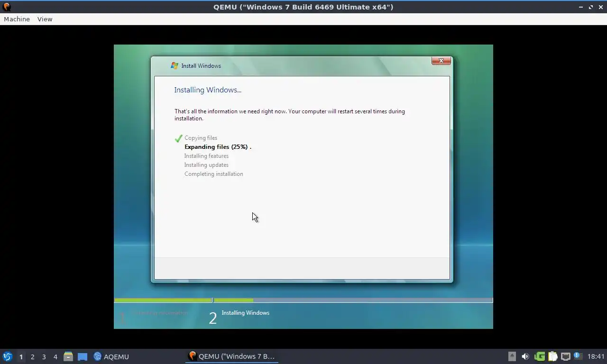This screenshot has height=364, width=607.
Task: Minimize the QEMU window
Action: pyautogui.click(x=581, y=7)
